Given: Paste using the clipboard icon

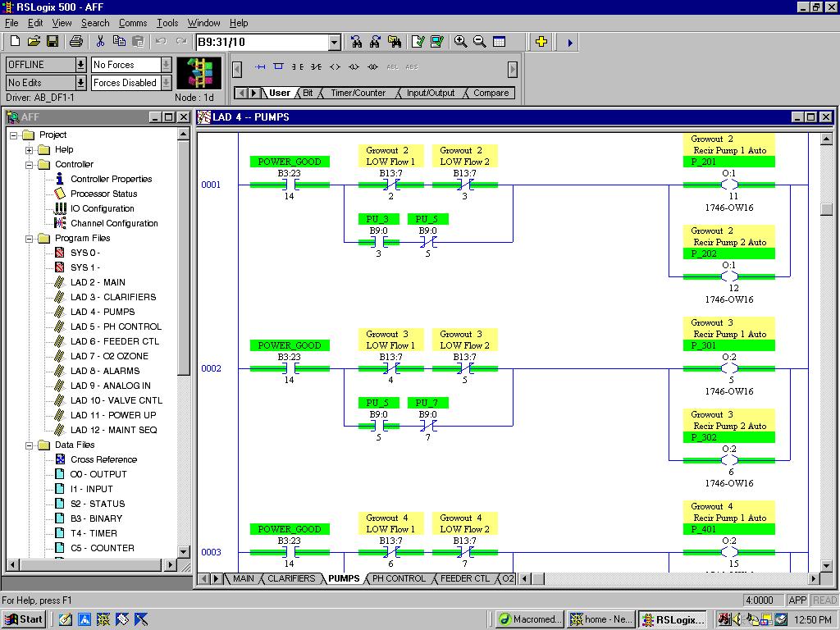Looking at the screenshot, I should click(138, 41).
